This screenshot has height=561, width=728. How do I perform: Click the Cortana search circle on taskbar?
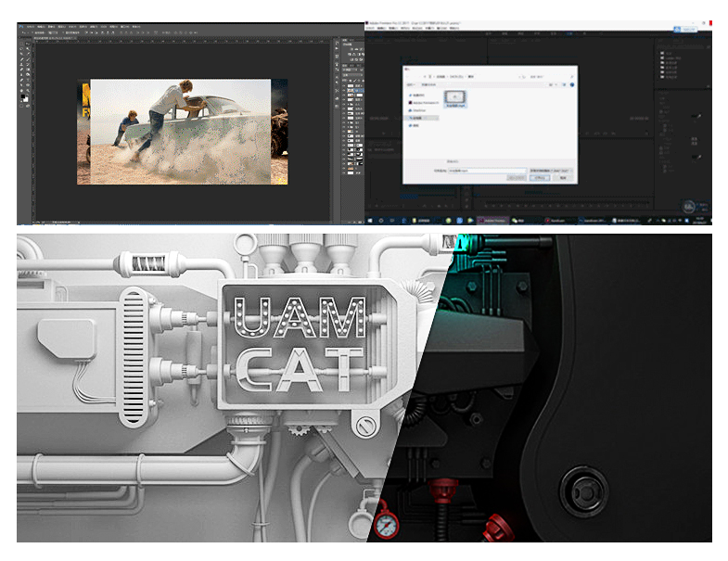click(381, 221)
